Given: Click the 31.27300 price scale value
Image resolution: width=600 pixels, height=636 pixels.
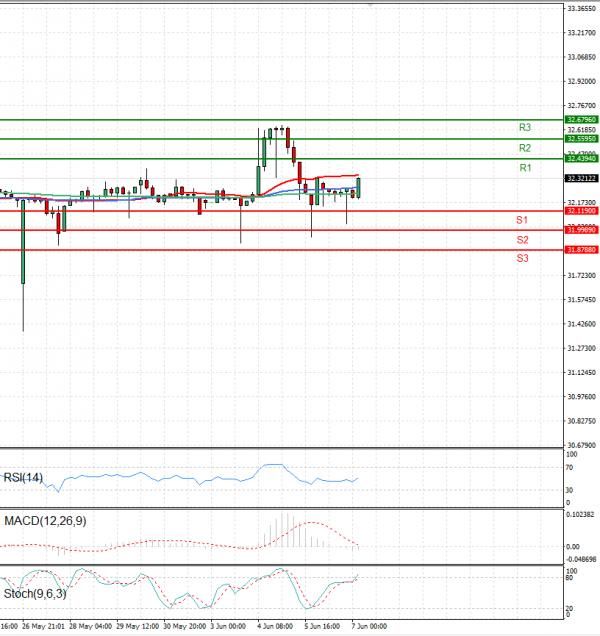Looking at the screenshot, I should (581, 348).
